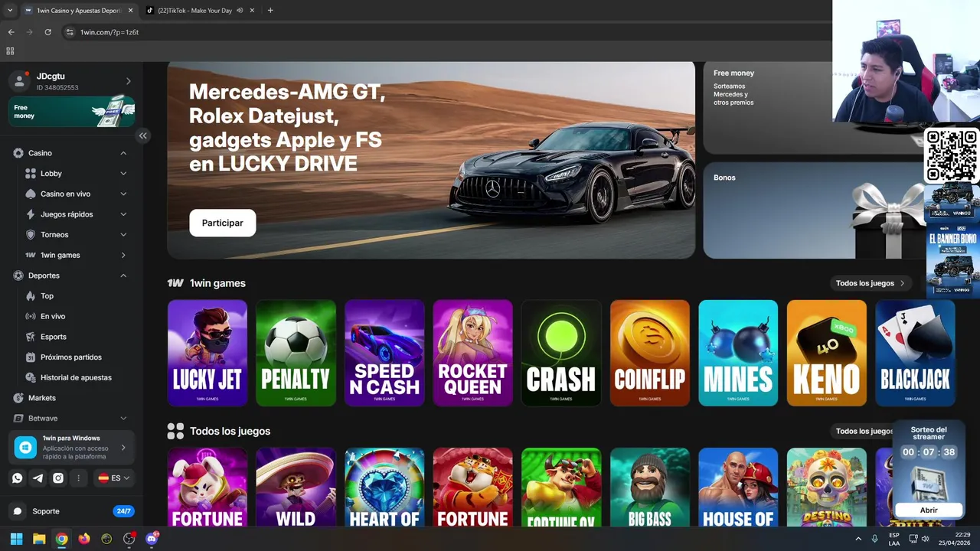
Task: Open the Chrome apps grid icon
Action: [10, 51]
